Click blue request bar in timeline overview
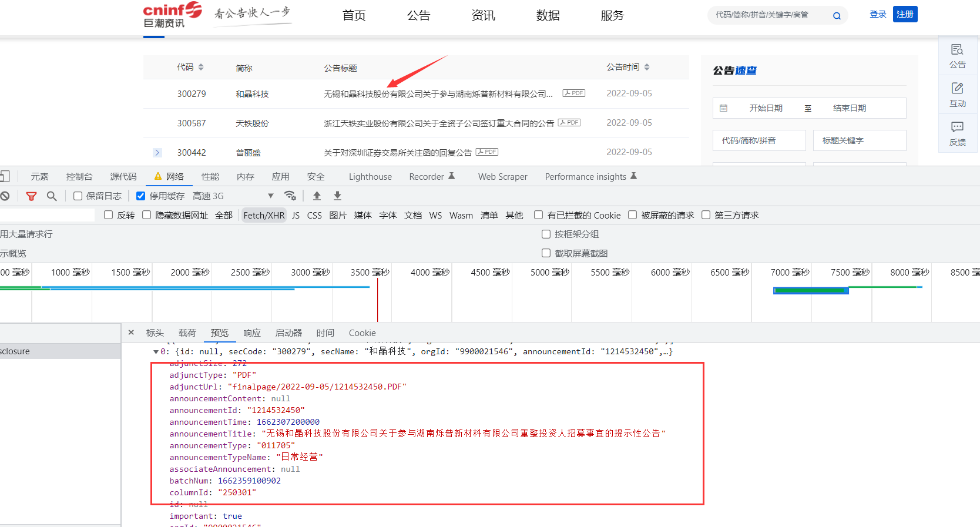The image size is (980, 527). (x=811, y=290)
